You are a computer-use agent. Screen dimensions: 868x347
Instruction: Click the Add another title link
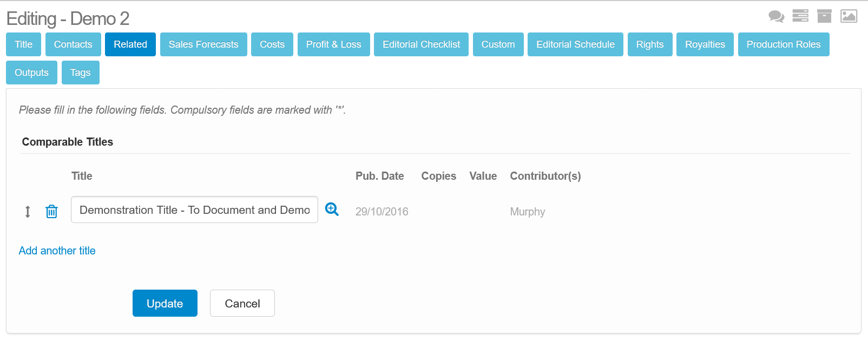coord(57,251)
